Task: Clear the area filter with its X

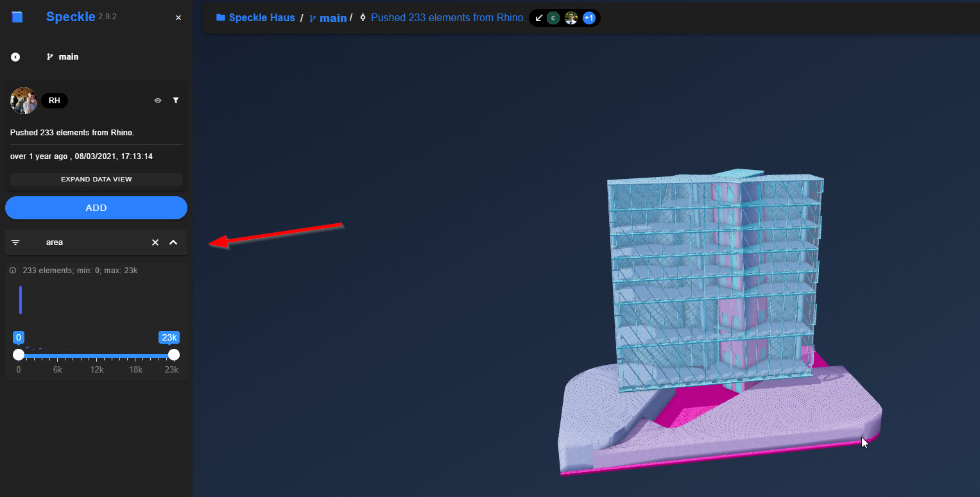Action: click(155, 242)
